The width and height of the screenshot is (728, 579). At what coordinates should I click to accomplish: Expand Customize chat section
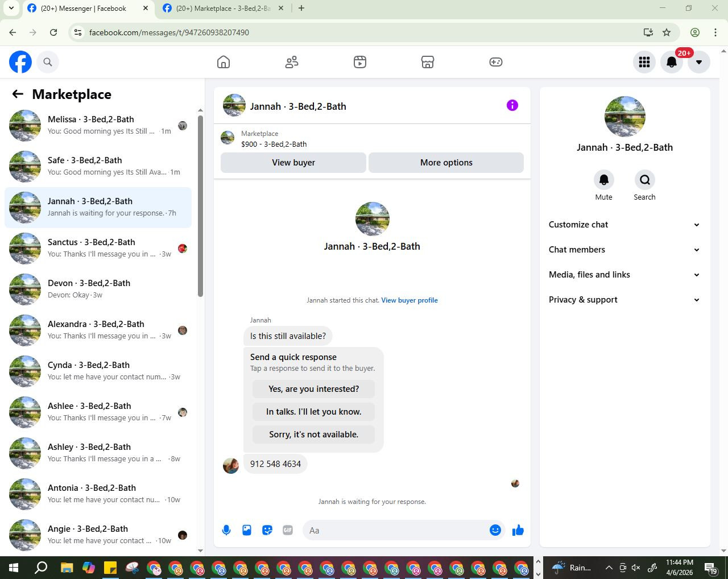click(x=624, y=225)
